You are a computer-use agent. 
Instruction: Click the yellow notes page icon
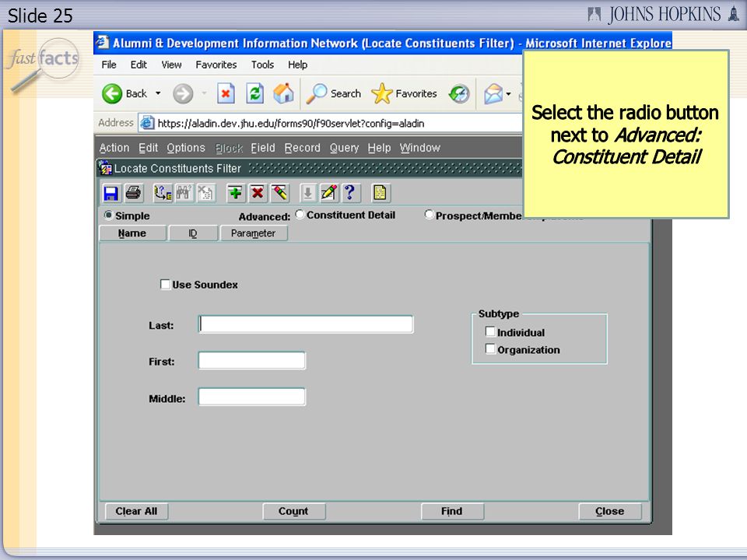(x=381, y=194)
